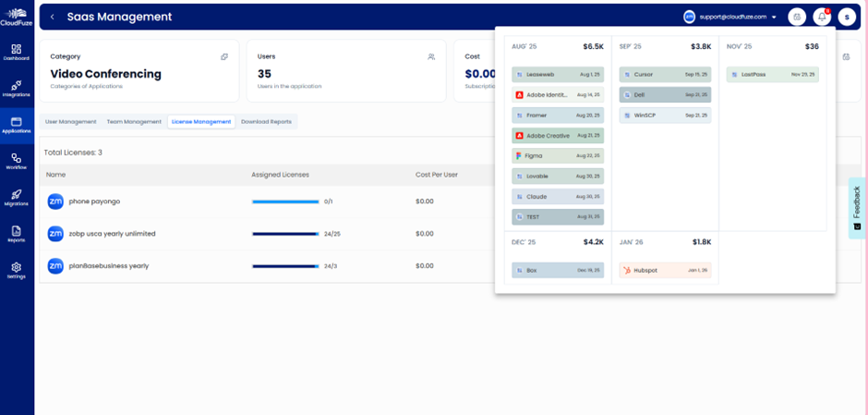Open the Reports sidebar icon
868x415 pixels.
[17, 234]
